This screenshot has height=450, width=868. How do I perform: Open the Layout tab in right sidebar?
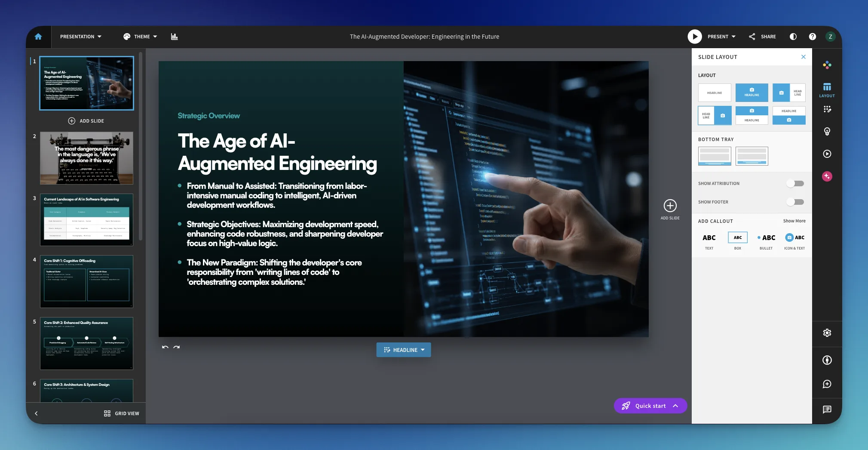coord(827,90)
